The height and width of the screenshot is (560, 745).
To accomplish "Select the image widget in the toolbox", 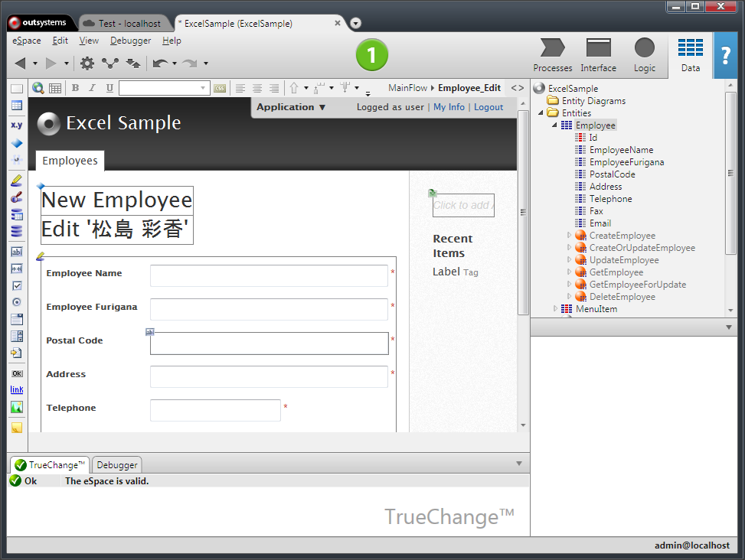I will click(x=17, y=407).
